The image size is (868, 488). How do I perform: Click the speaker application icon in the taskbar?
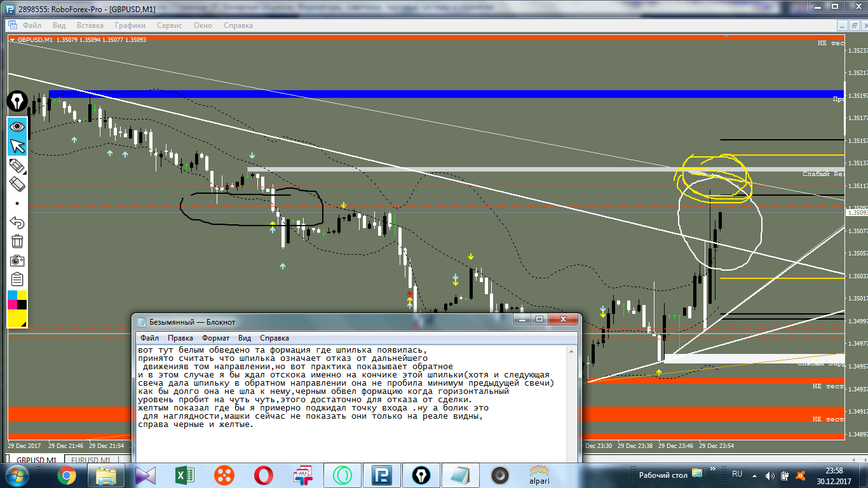500,475
